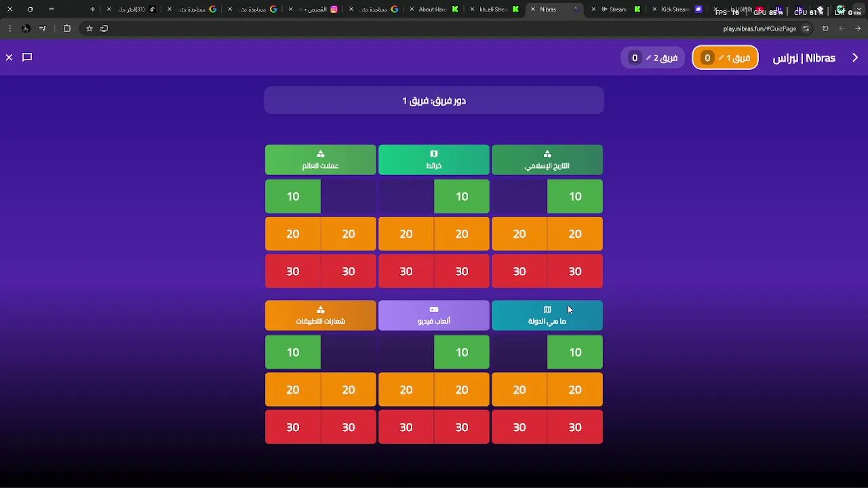Click the map icon above خرائط
Screen dimensions: 868x488
coord(434,154)
